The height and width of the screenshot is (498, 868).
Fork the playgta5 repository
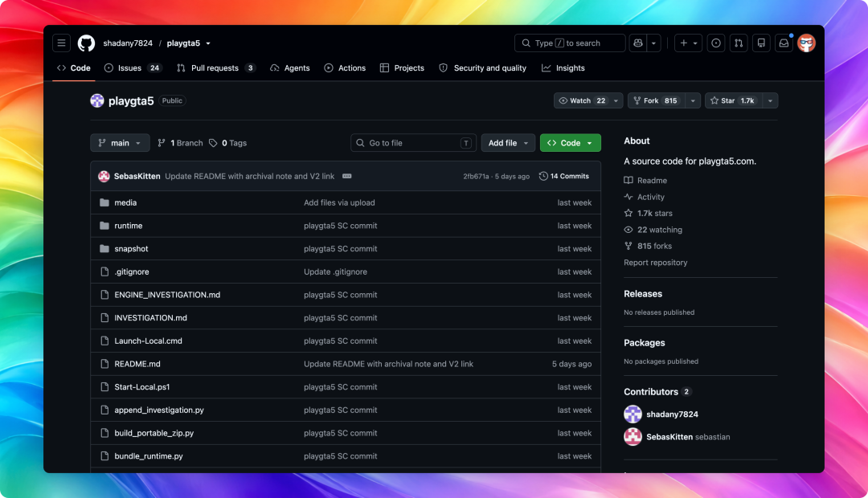coord(656,100)
